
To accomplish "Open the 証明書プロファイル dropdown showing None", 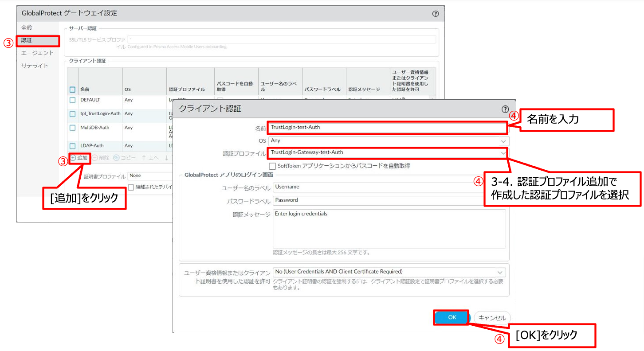I will pyautogui.click(x=150, y=176).
